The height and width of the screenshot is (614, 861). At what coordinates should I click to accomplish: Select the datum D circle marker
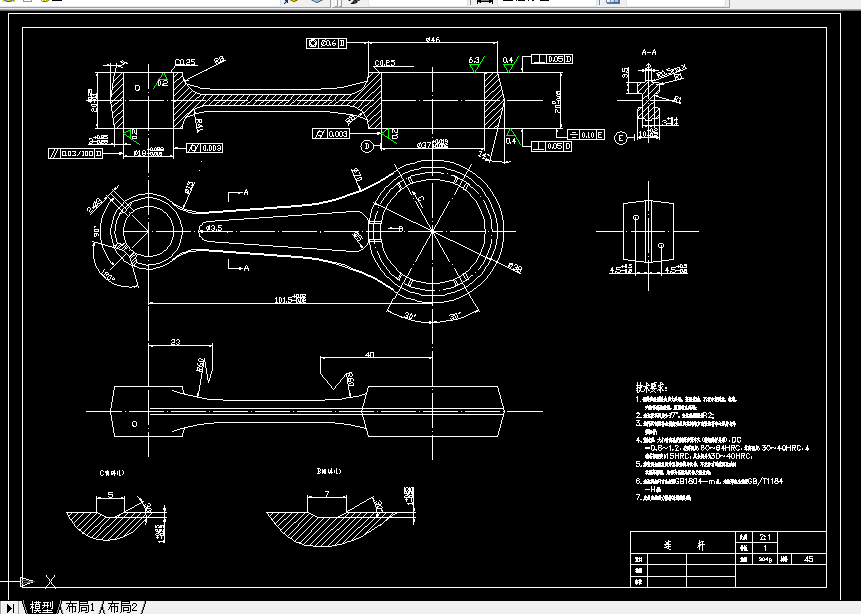click(367, 146)
